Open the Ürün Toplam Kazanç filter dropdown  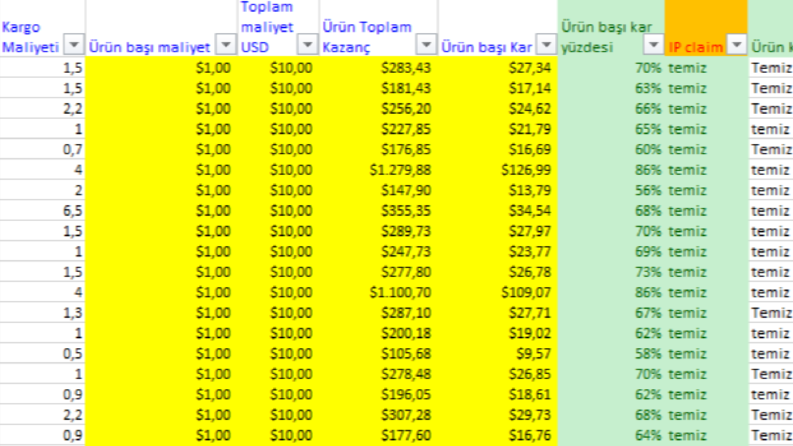coord(426,46)
